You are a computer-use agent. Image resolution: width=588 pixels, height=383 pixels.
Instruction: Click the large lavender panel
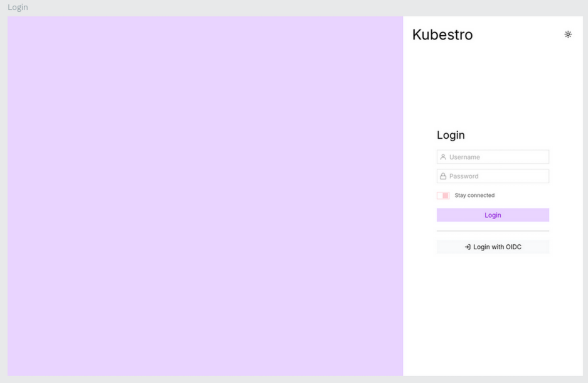click(205, 196)
